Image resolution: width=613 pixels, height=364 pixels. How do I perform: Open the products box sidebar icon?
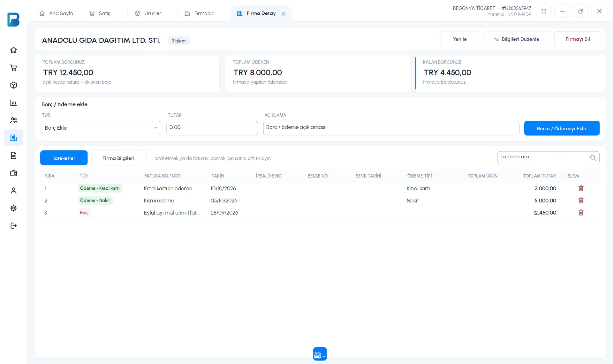13,85
